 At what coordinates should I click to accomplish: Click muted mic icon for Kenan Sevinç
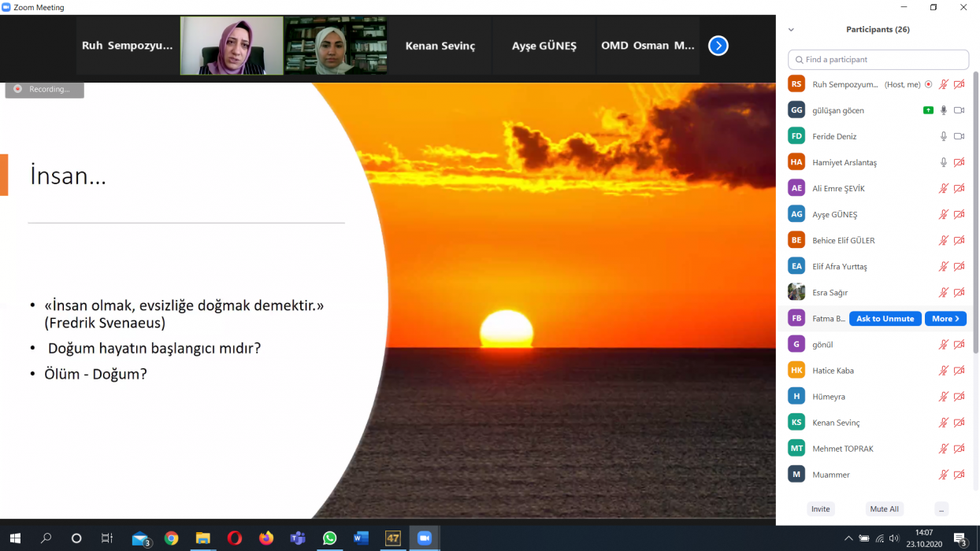coord(943,422)
